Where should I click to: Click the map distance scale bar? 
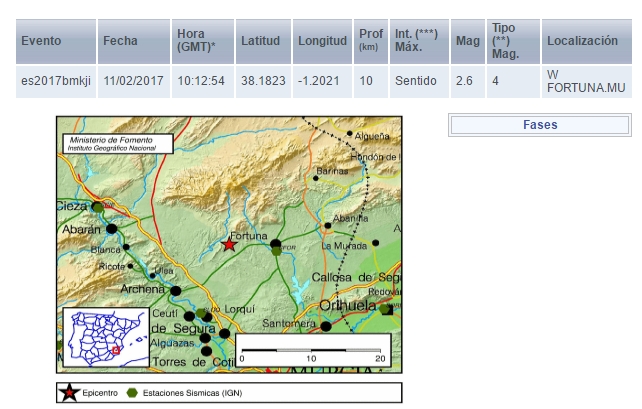pyautogui.click(x=311, y=351)
